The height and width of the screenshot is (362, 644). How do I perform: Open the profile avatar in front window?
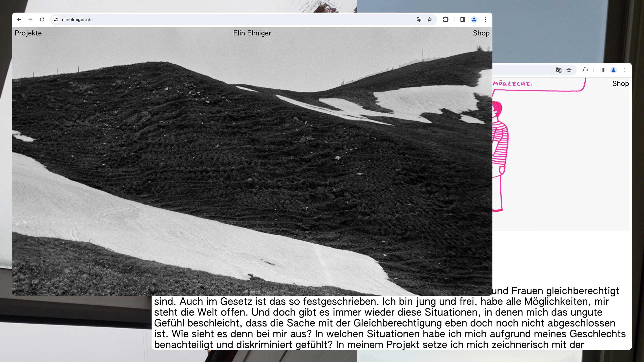pos(474,19)
